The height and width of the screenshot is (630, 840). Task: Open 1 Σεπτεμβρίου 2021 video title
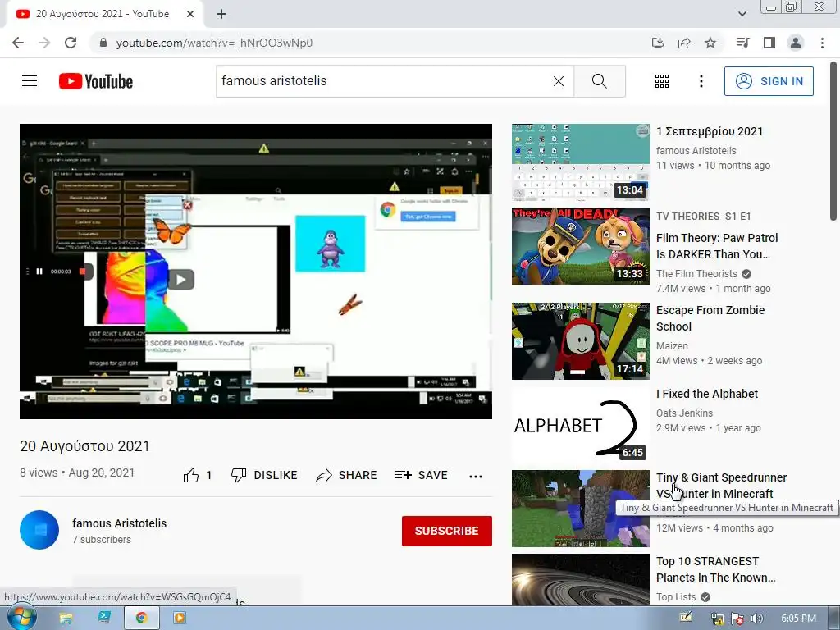pos(710,131)
